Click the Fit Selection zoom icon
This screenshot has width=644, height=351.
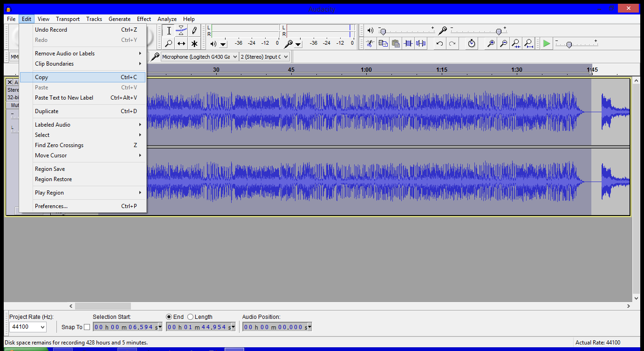tap(516, 43)
